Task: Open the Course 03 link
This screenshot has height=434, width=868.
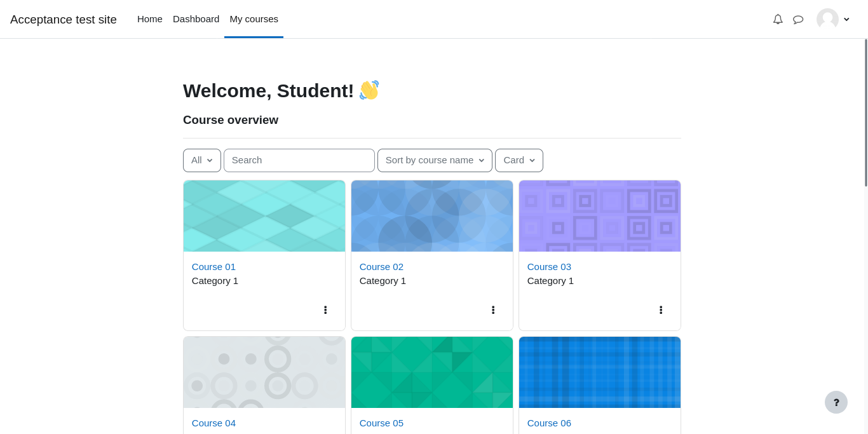Action: (549, 267)
